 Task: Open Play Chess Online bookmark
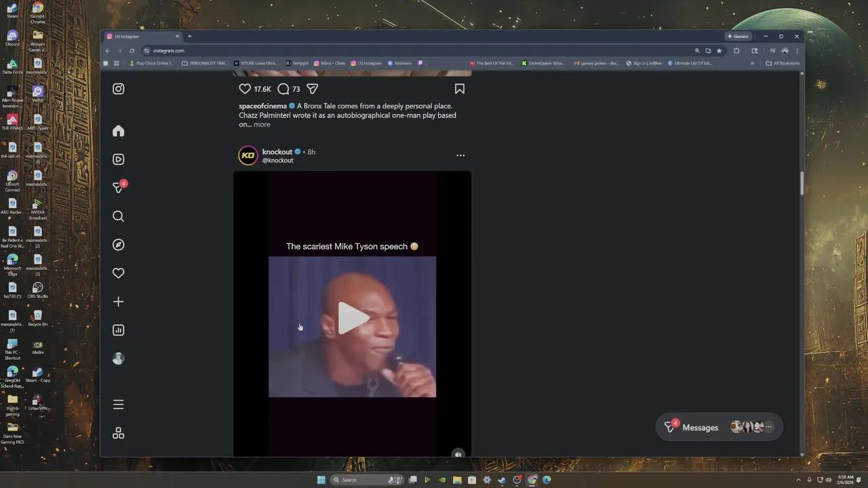coord(151,63)
